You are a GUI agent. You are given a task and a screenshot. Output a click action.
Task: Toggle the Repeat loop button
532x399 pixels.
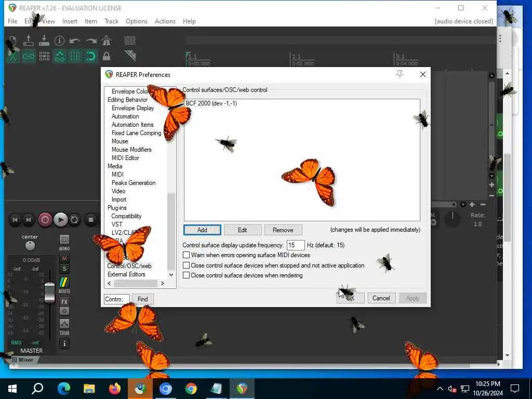pos(74,220)
